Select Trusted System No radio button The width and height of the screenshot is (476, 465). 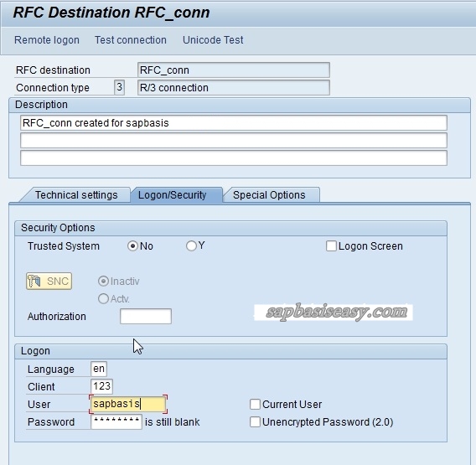(x=132, y=245)
